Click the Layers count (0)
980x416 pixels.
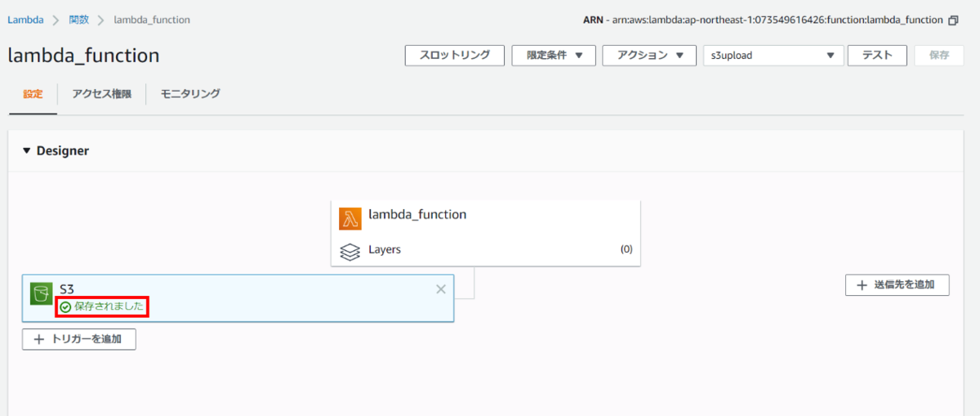pos(626,249)
